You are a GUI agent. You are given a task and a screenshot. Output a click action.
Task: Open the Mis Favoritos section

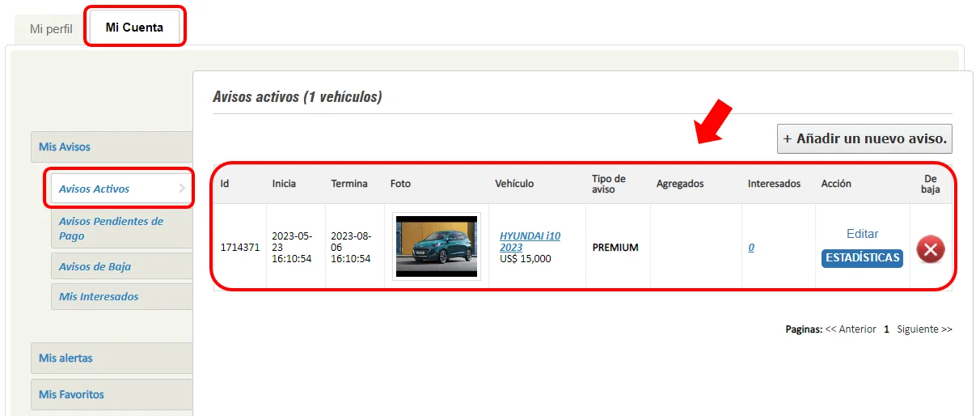pos(71,395)
